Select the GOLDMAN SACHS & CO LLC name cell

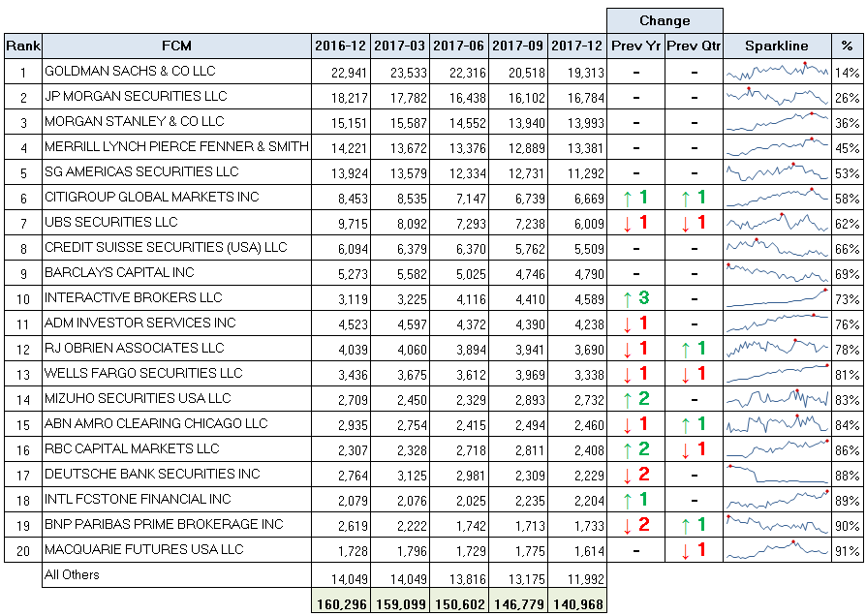[176, 72]
